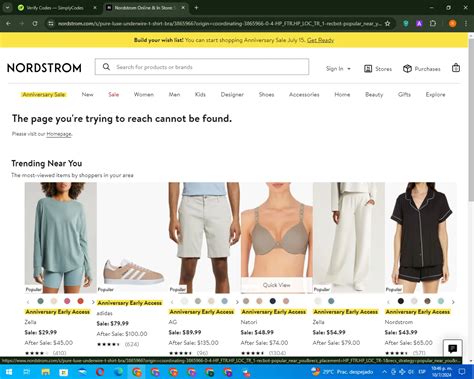The width and height of the screenshot is (474, 379).
Task: Open the red Sale menu
Action: pos(114,94)
